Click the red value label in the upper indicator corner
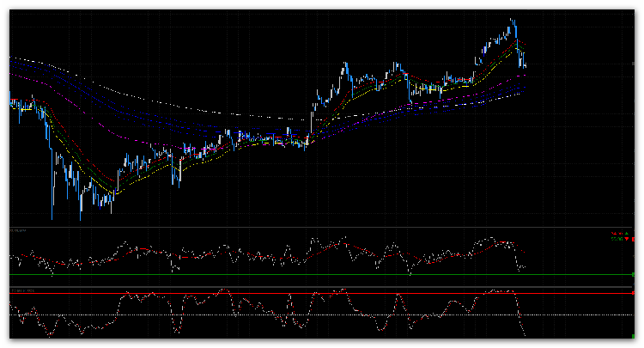The image size is (644, 348). [616, 233]
